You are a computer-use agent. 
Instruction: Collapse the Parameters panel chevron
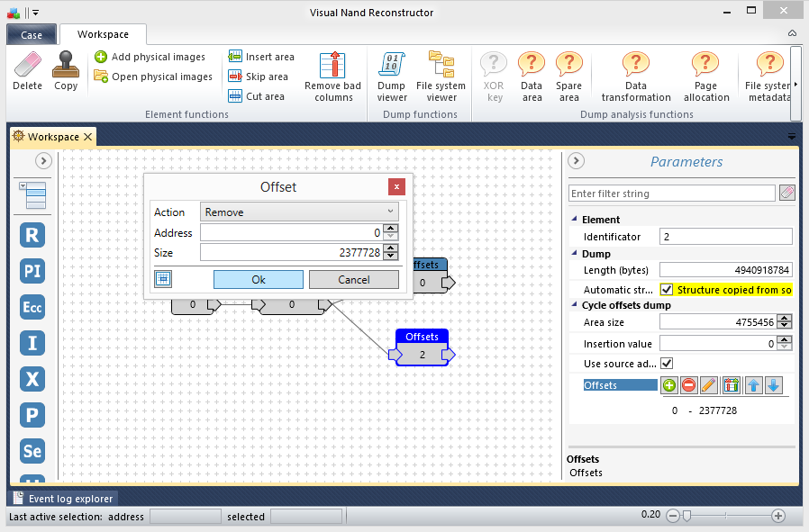click(x=576, y=161)
